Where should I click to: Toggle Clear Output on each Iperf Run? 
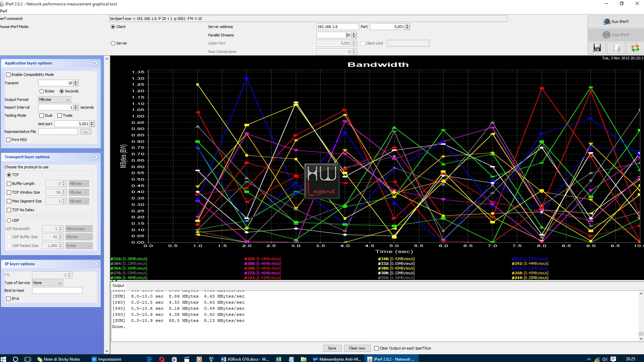pyautogui.click(x=376, y=348)
